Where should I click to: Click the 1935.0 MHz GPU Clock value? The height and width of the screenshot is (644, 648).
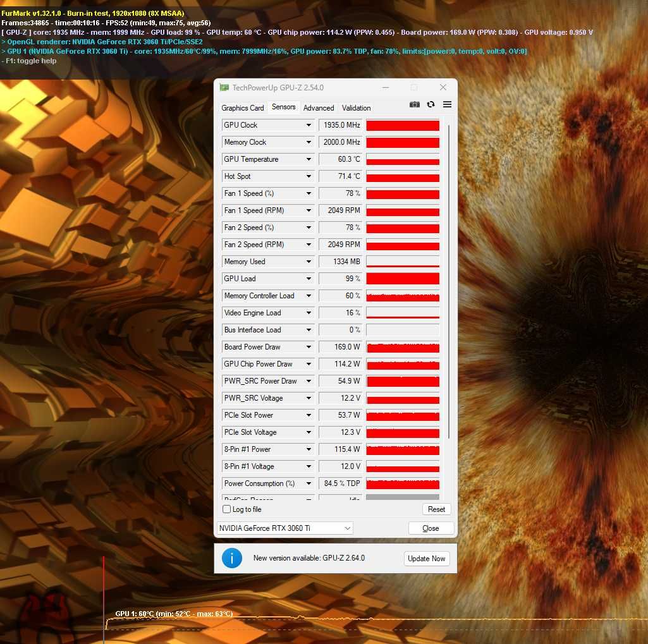tap(341, 125)
